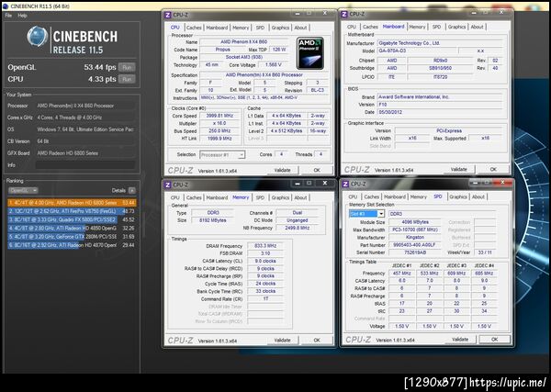Switch to SPD tab in Mainboard window
This screenshot has width=551, height=392.
pyautogui.click(x=436, y=27)
